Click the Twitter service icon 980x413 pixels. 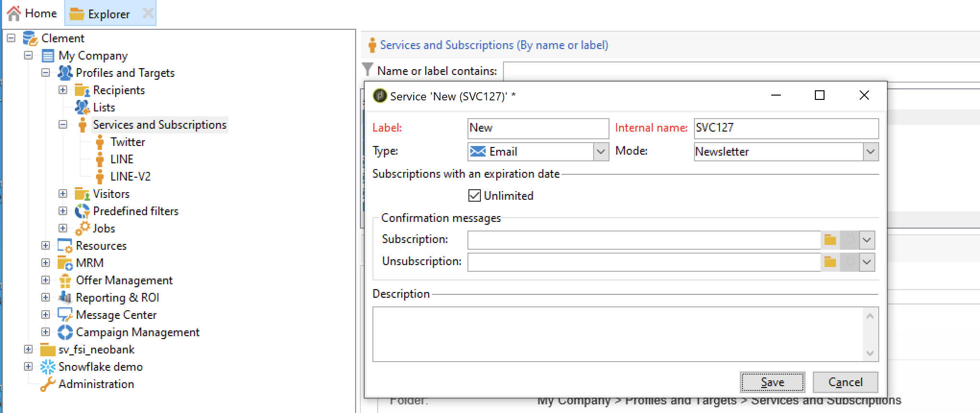coord(100,142)
